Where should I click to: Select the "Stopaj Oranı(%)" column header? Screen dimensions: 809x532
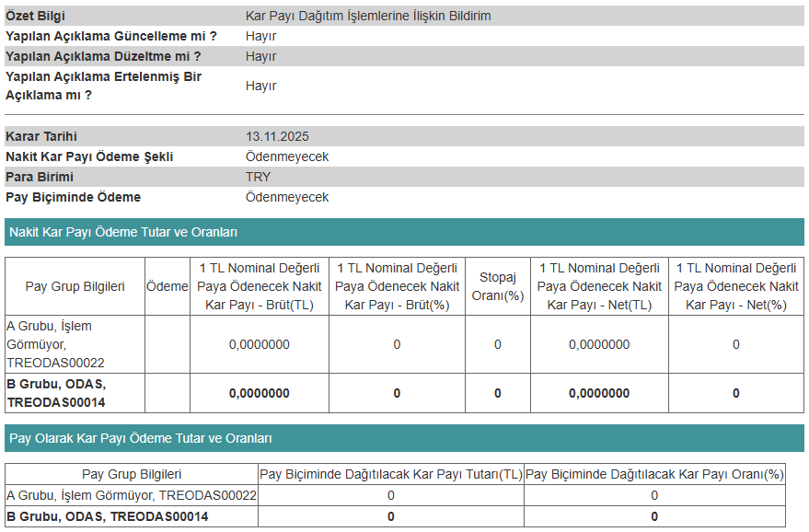pos(497,286)
